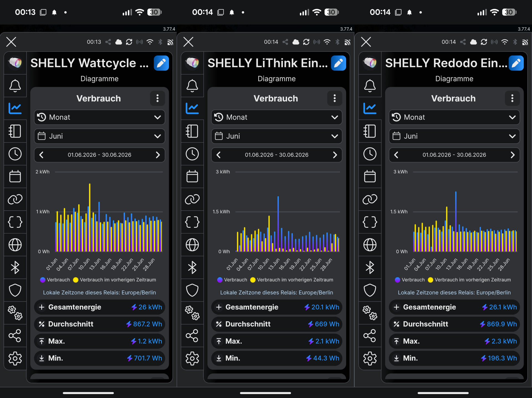Screen dimensions: 532x398
Task: Open the shield security section in Wattcycle sidebar
Action: coord(15,290)
